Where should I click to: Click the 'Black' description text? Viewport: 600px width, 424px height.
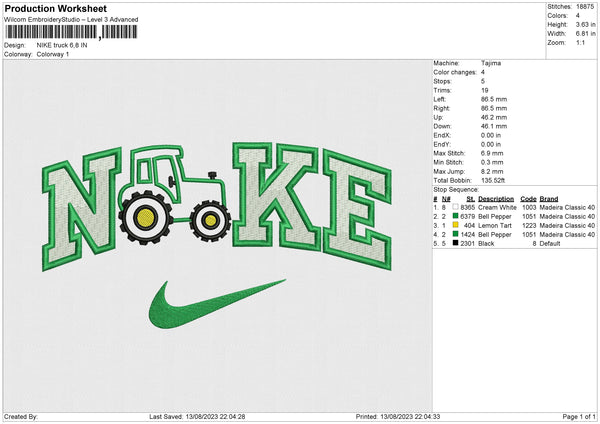(486, 243)
